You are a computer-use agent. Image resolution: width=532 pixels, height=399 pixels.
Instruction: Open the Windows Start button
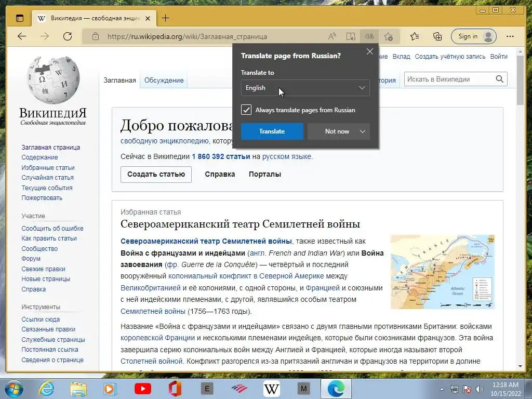(x=14, y=389)
